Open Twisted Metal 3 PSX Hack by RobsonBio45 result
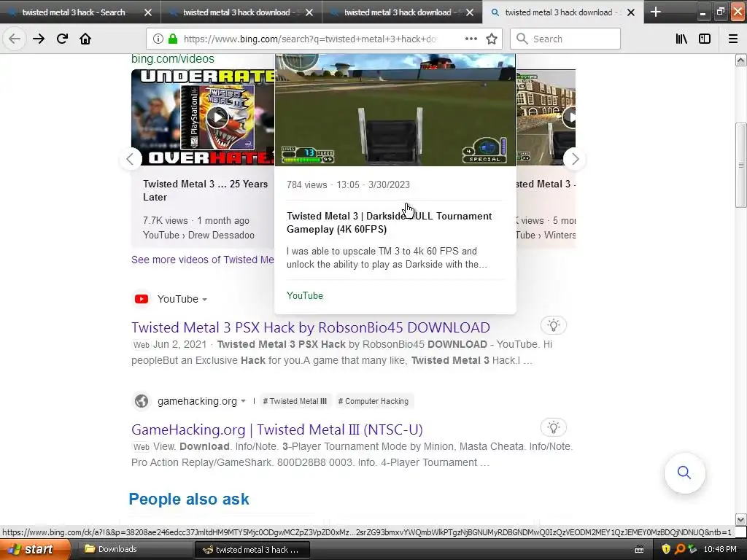 pyautogui.click(x=311, y=327)
